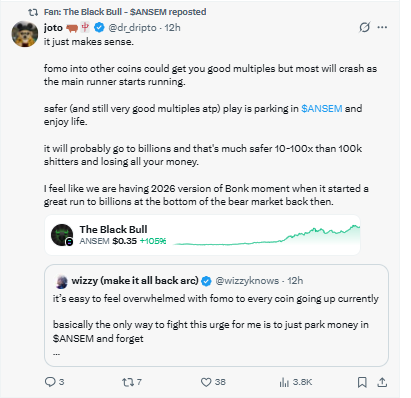Bookmark this post
This screenshot has height=398, width=411.
pos(362,382)
